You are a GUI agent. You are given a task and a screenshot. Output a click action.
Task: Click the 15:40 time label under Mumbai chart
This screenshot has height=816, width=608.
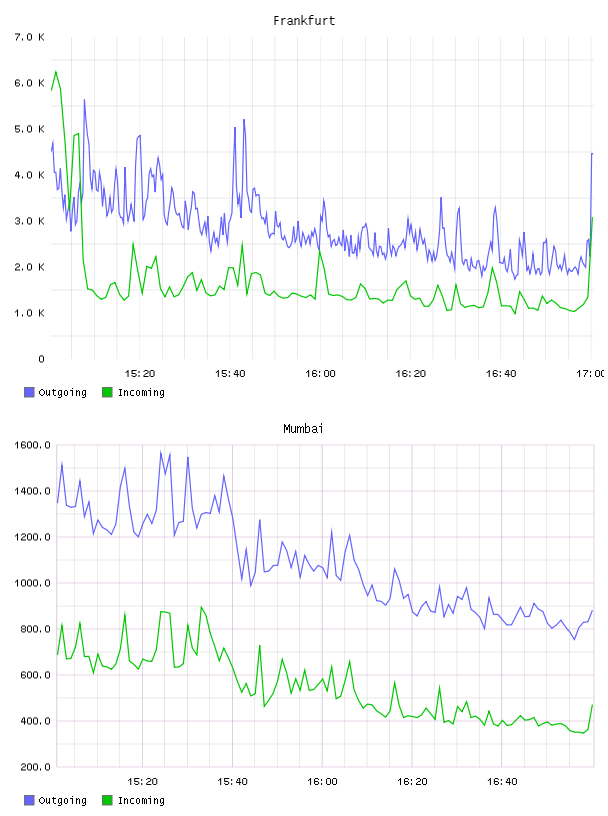[x=232, y=782]
